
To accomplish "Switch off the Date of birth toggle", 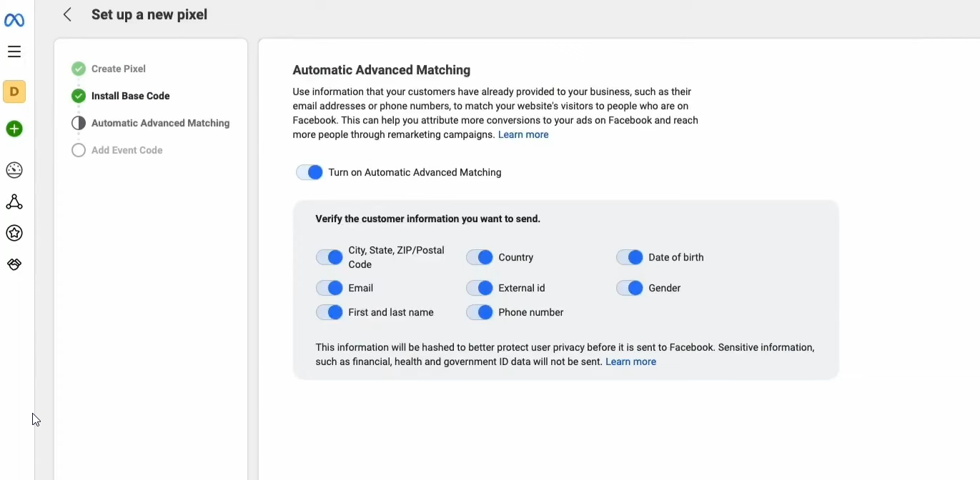I will coord(630,258).
